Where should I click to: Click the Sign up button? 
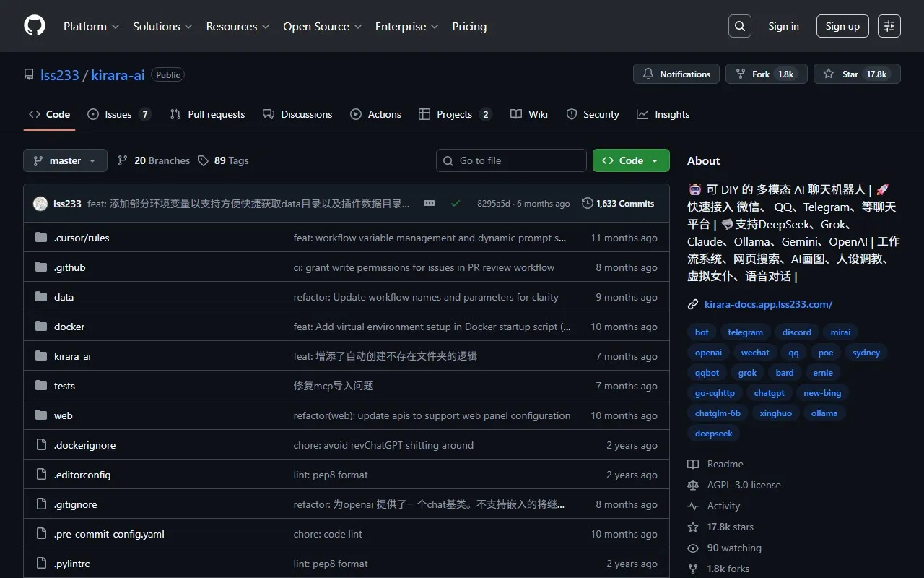pos(842,26)
